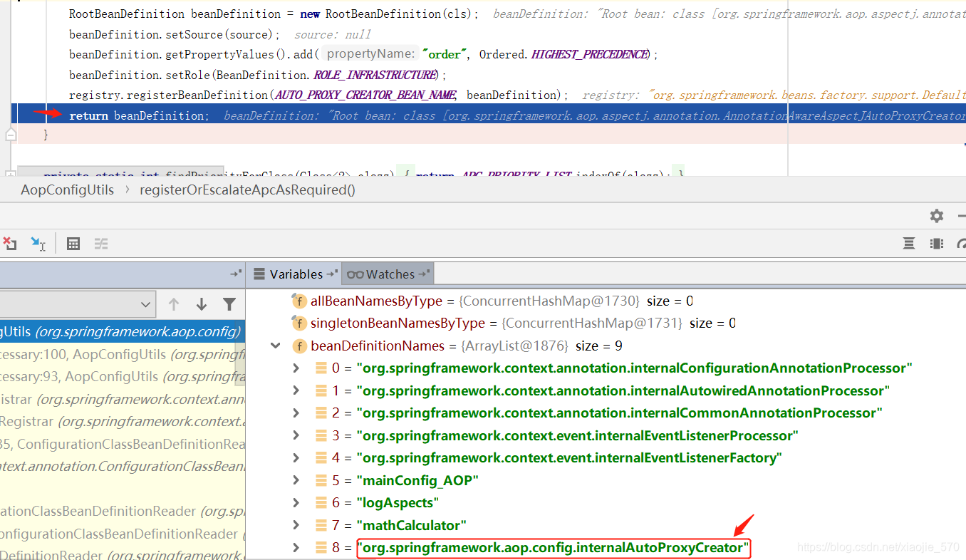Expand element 8 internalAutoProxyCreator

coord(296,548)
